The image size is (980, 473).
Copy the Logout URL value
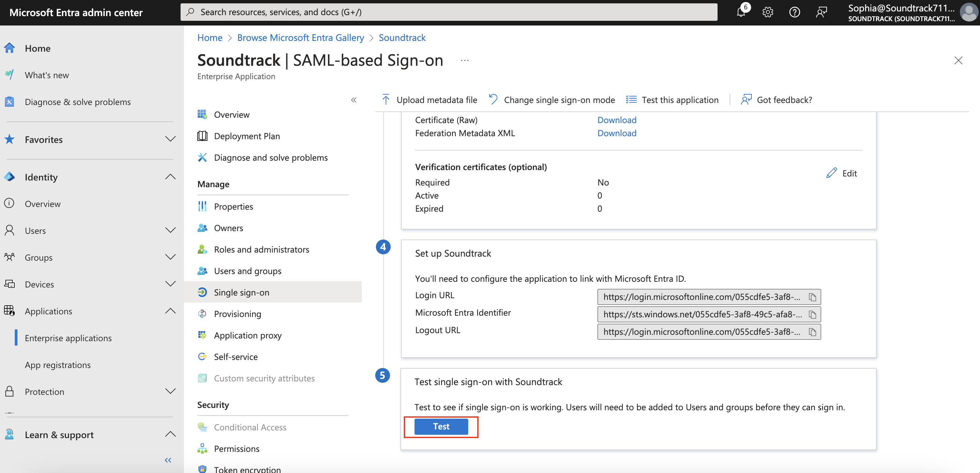[812, 332]
